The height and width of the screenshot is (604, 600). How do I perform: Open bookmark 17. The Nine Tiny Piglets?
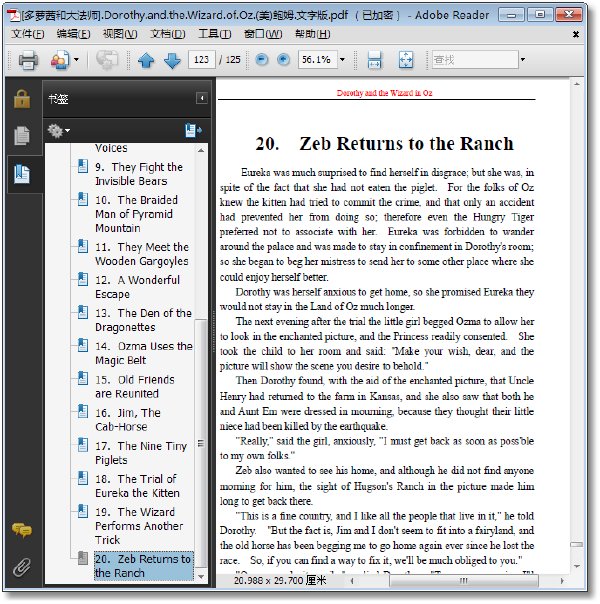point(141,453)
